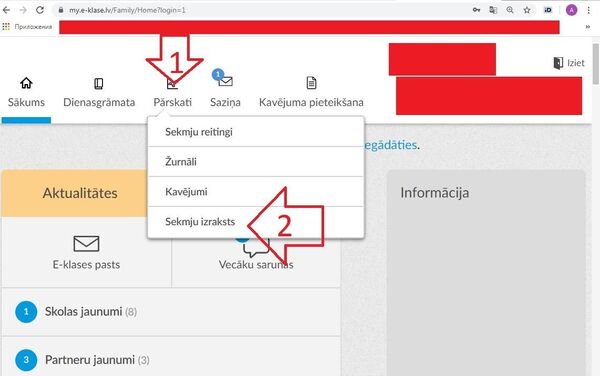Expand the bookmarks bar overflow chevron
The image size is (600, 376).
coord(588,27)
